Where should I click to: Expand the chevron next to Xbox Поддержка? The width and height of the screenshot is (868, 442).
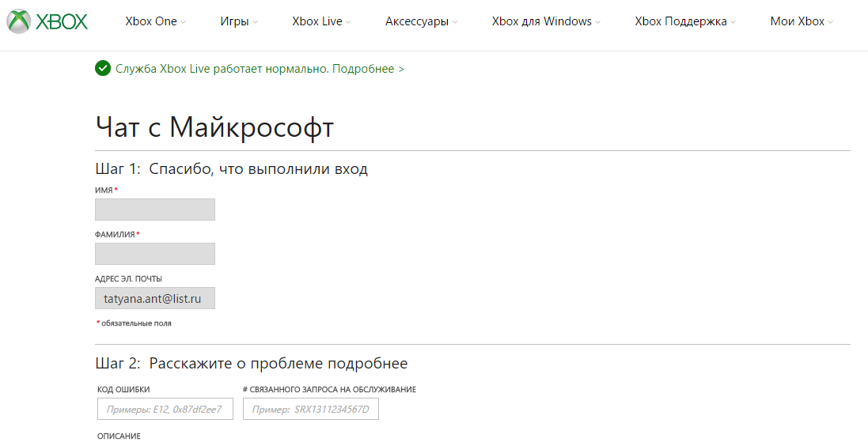(733, 22)
